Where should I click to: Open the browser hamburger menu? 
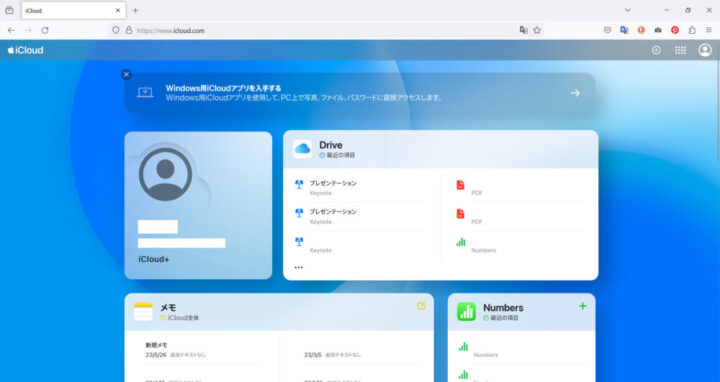coord(709,30)
